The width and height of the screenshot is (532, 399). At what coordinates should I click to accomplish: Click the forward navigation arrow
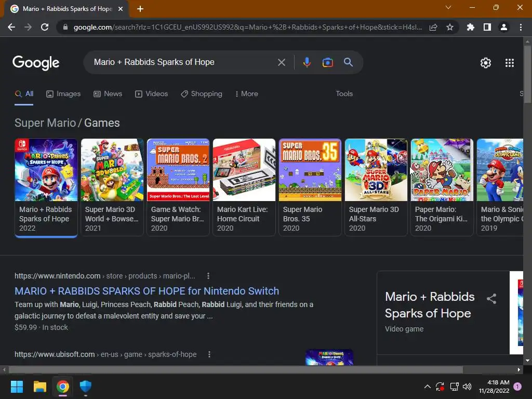pos(28,27)
